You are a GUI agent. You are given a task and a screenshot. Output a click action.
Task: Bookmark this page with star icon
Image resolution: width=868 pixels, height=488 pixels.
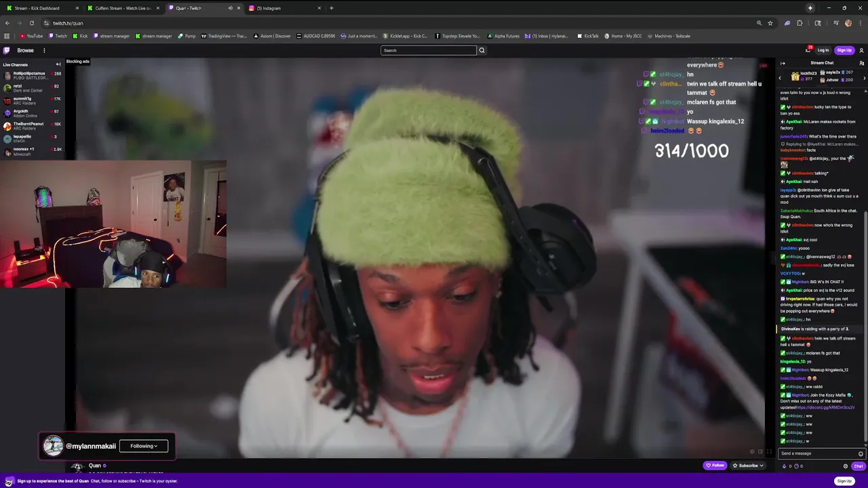tap(770, 23)
